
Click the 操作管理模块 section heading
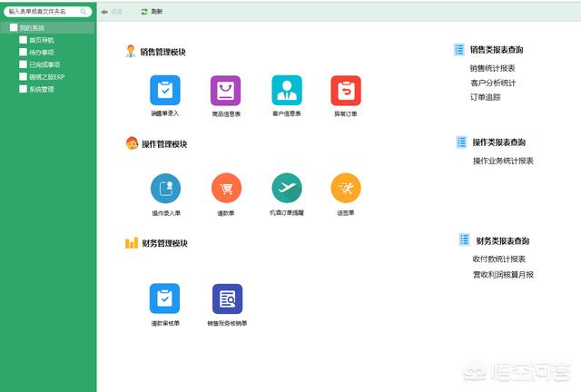(x=164, y=143)
